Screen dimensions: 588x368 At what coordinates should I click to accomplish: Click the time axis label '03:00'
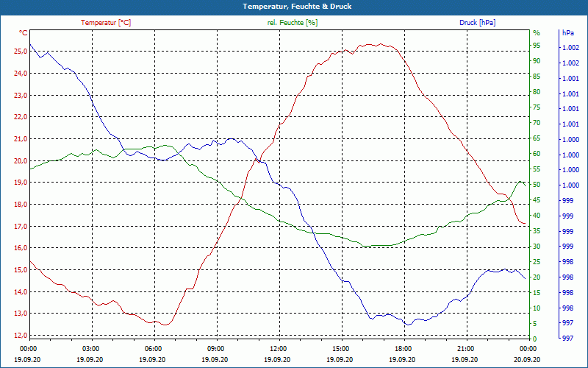coord(90,348)
